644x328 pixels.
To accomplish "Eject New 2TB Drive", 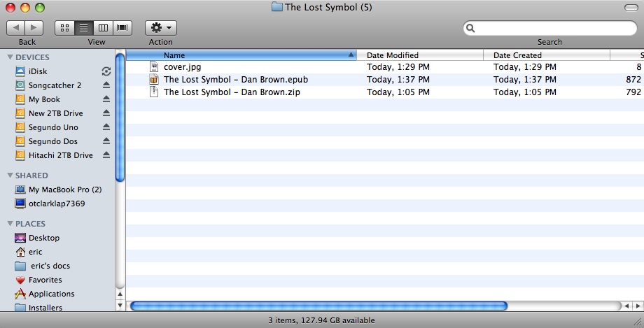I will (106, 113).
